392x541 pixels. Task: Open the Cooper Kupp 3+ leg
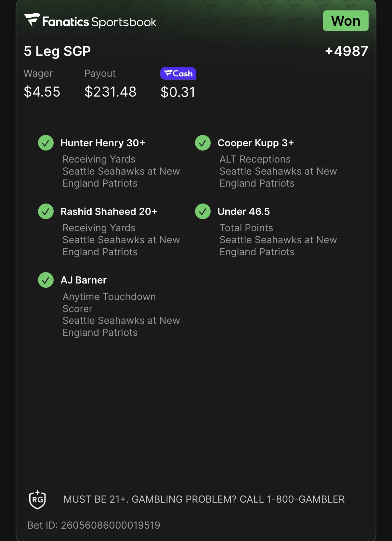(x=255, y=143)
